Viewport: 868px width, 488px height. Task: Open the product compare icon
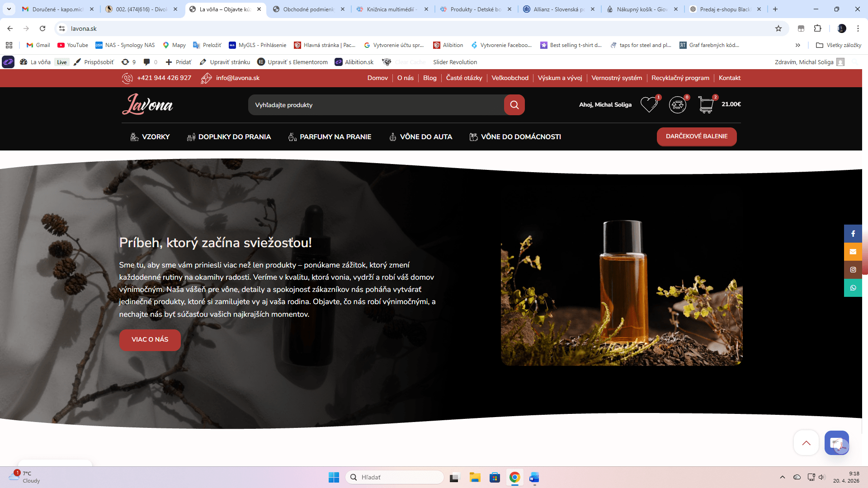point(677,105)
